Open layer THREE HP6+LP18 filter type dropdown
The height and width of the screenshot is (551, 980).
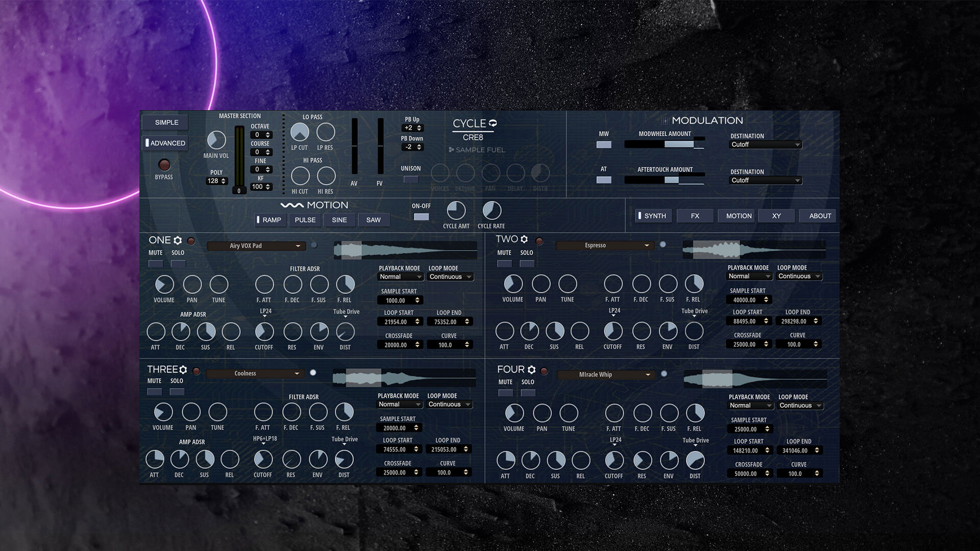[x=265, y=440]
